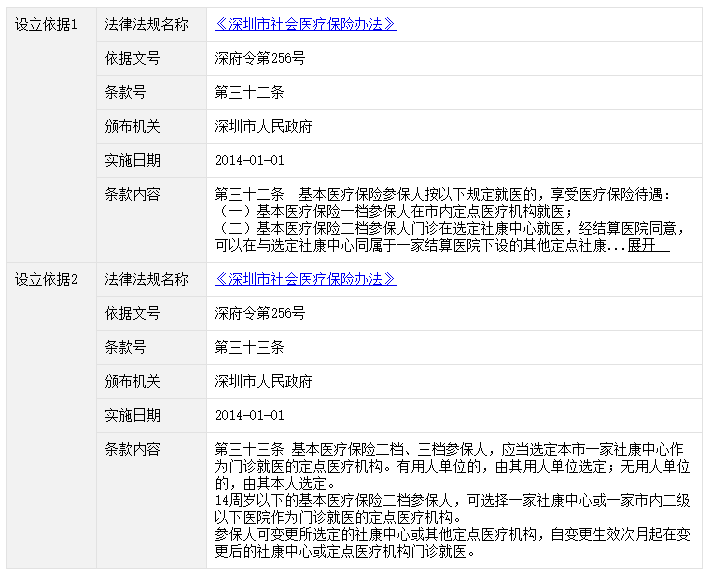The height and width of the screenshot is (574, 708).
Task: Click the 条款内容 label in 设立依据2
Action: pyautogui.click(x=132, y=449)
